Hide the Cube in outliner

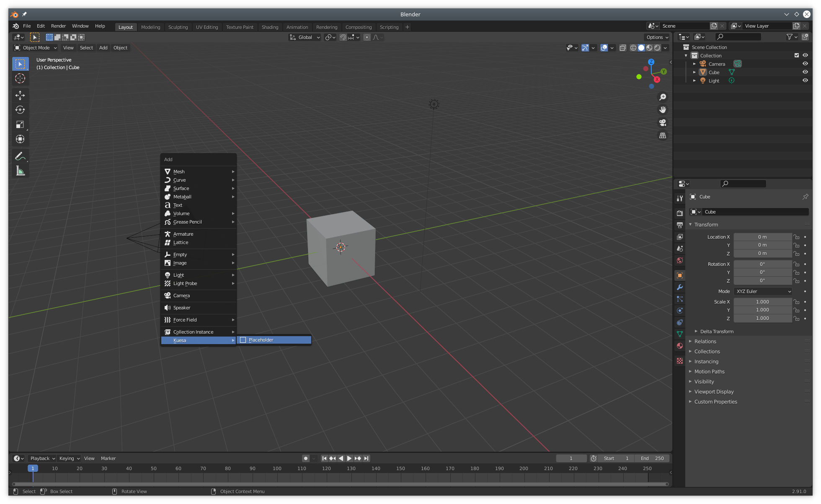pyautogui.click(x=805, y=72)
